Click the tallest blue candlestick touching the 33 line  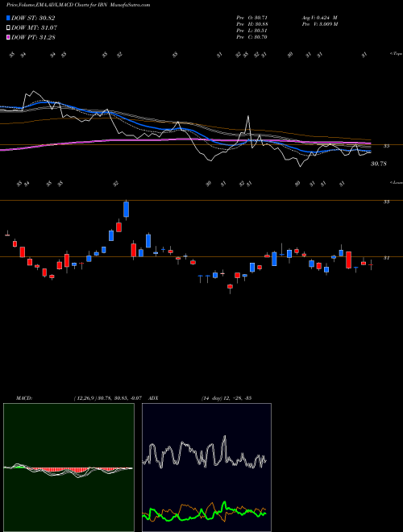(x=127, y=210)
